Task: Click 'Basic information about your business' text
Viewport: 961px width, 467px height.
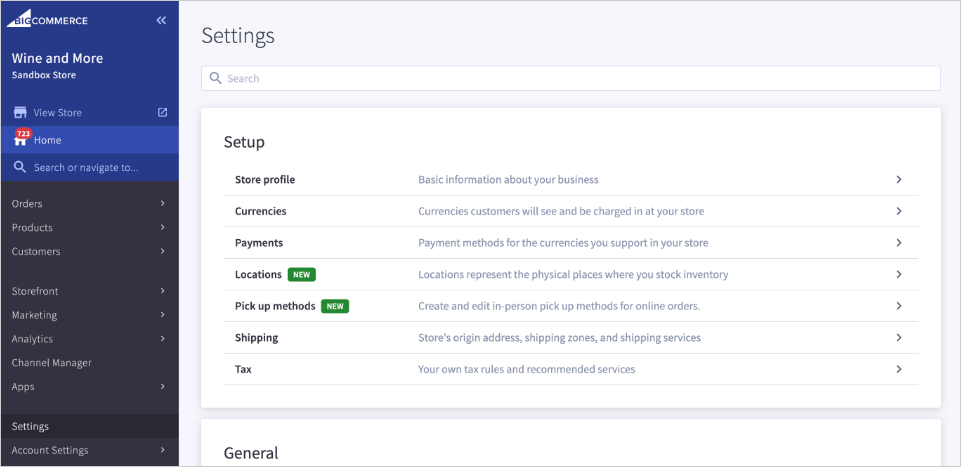Action: (508, 180)
